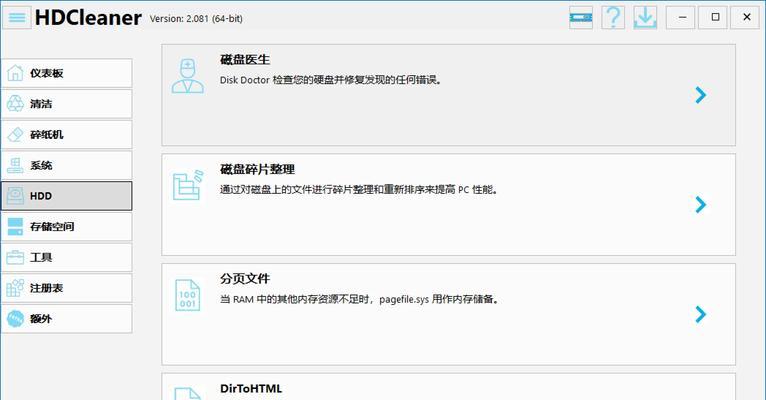Click the 存储空间 drive icon

(15, 227)
